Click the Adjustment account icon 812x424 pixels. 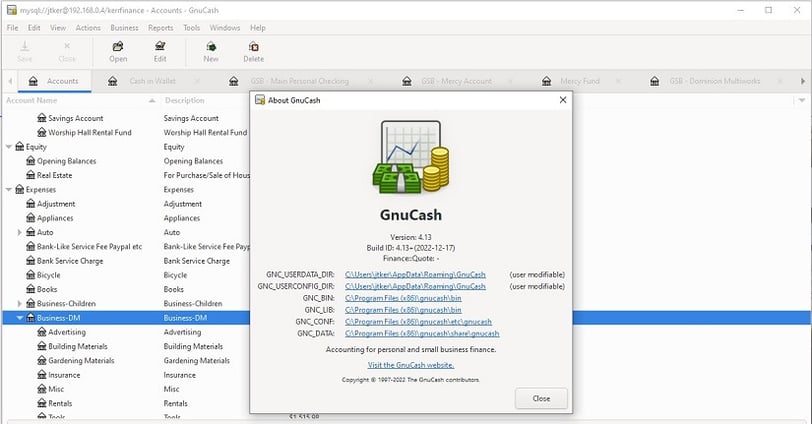(31, 203)
